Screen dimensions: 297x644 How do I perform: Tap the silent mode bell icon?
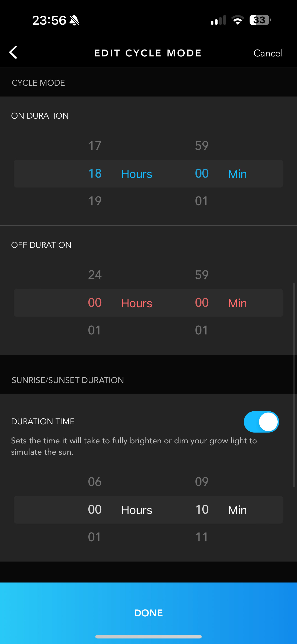point(74,20)
